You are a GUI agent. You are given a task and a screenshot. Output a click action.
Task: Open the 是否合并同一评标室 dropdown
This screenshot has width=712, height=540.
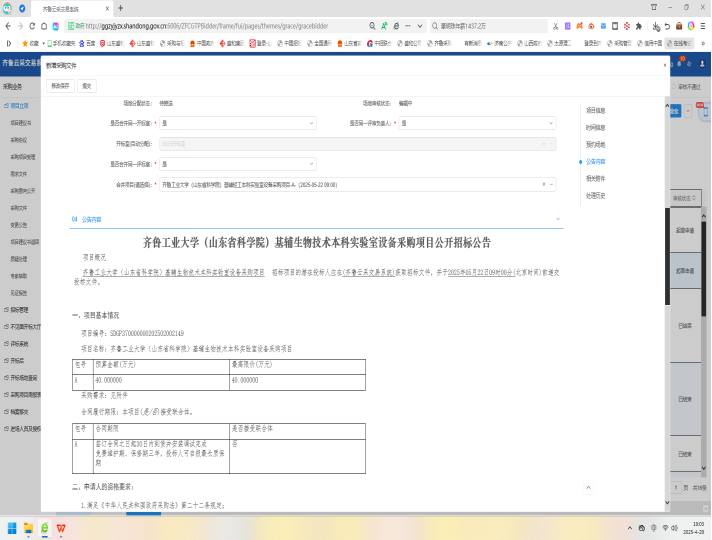[237, 164]
